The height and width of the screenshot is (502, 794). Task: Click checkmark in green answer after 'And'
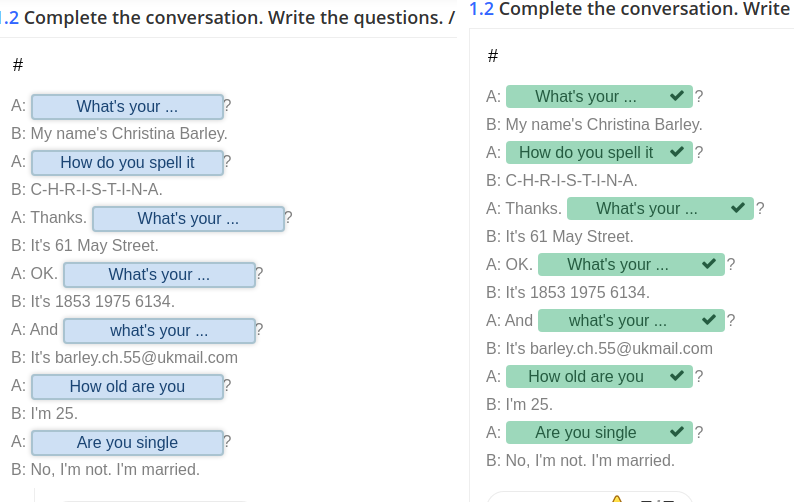(x=709, y=320)
